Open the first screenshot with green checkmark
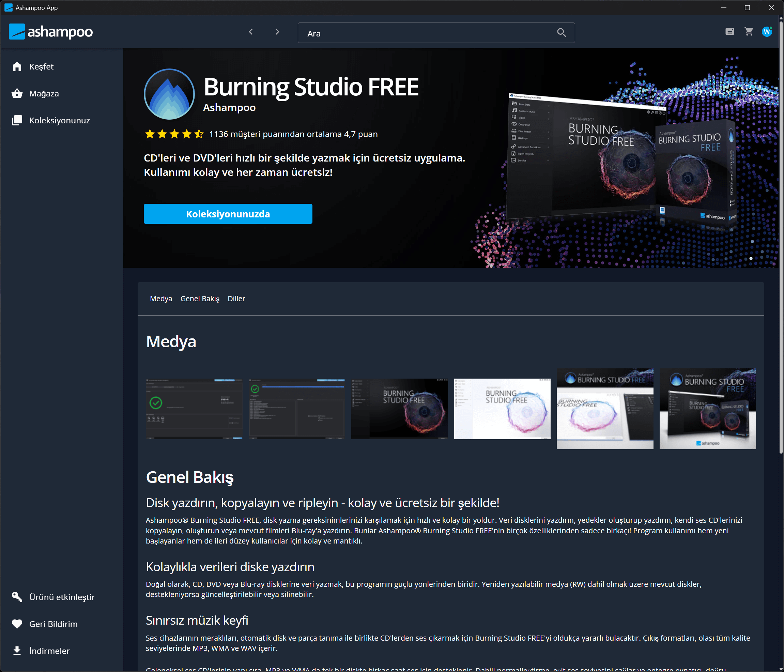The height and width of the screenshot is (672, 784). click(194, 409)
